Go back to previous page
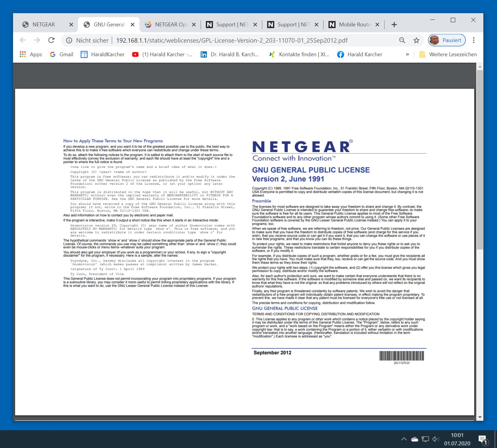The height and width of the screenshot is (448, 497). coord(23,40)
